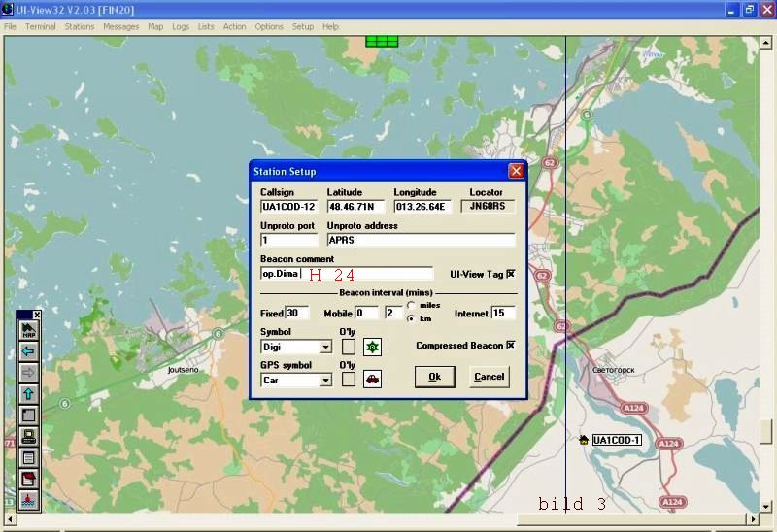Open the File menu
This screenshot has width=777, height=532.
10,27
